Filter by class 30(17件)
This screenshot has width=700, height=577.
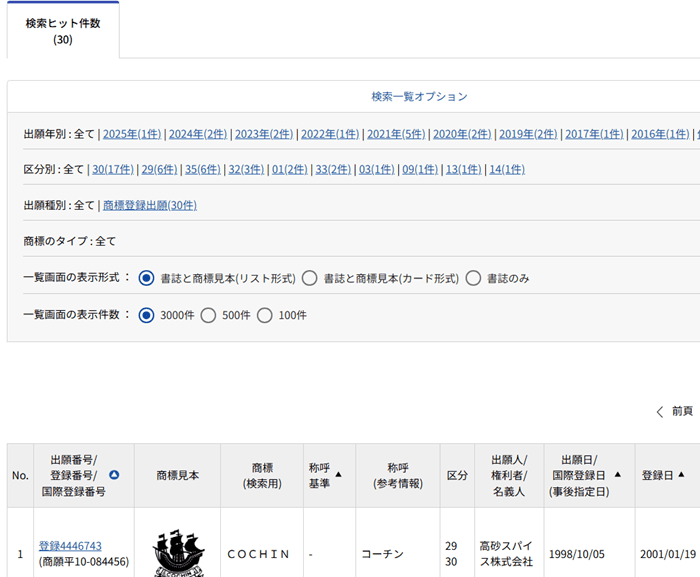pyautogui.click(x=113, y=170)
